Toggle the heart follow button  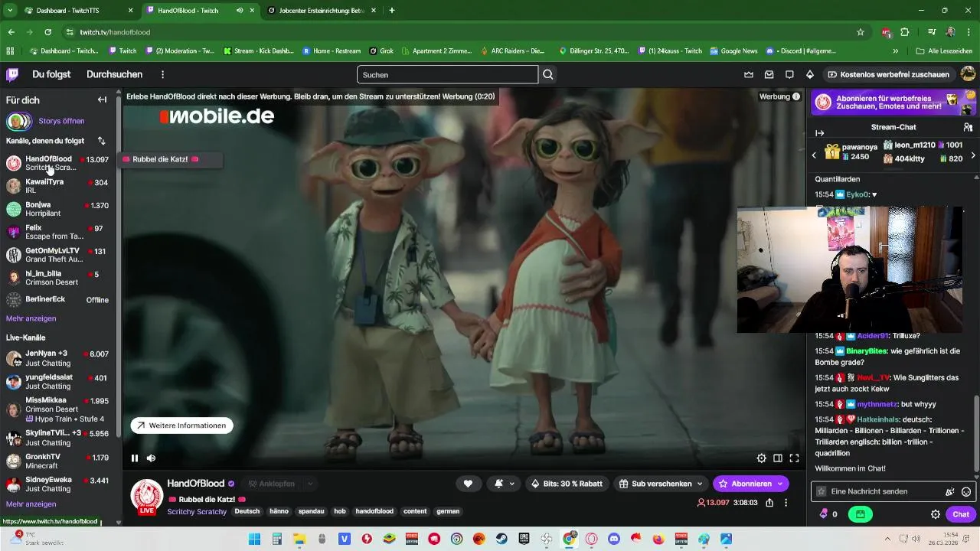click(x=468, y=484)
